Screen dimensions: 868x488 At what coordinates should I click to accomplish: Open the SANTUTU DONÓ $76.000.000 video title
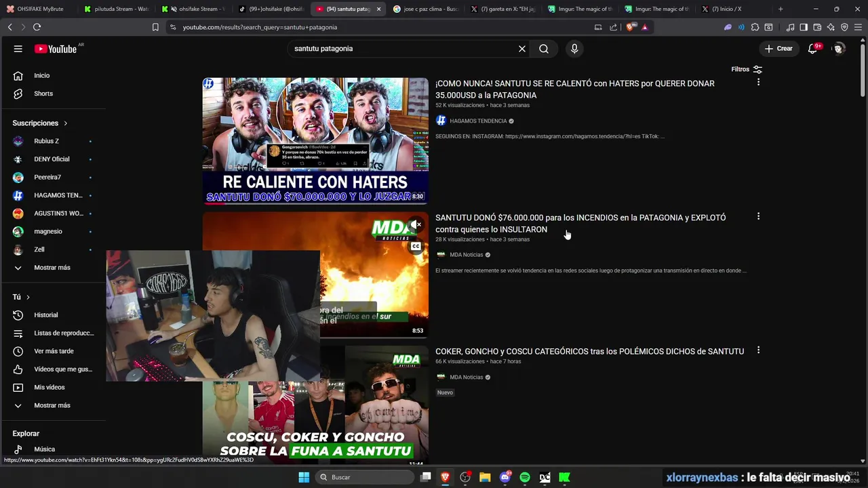tap(580, 223)
